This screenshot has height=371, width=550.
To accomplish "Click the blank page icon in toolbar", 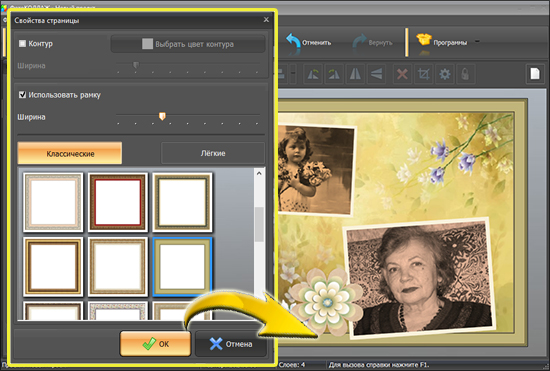I will click(535, 74).
